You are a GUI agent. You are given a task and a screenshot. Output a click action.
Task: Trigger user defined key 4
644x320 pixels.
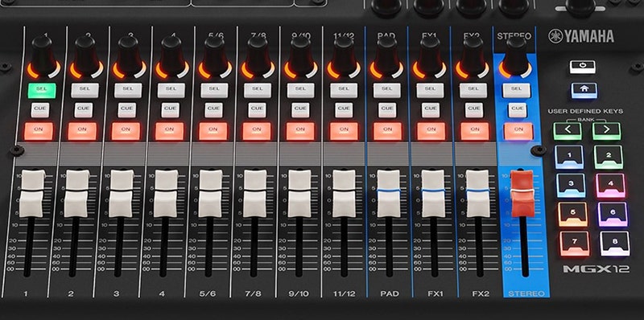(610, 185)
